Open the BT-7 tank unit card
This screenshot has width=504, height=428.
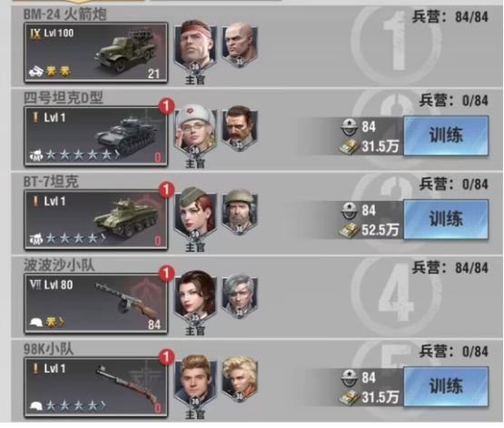coord(95,220)
